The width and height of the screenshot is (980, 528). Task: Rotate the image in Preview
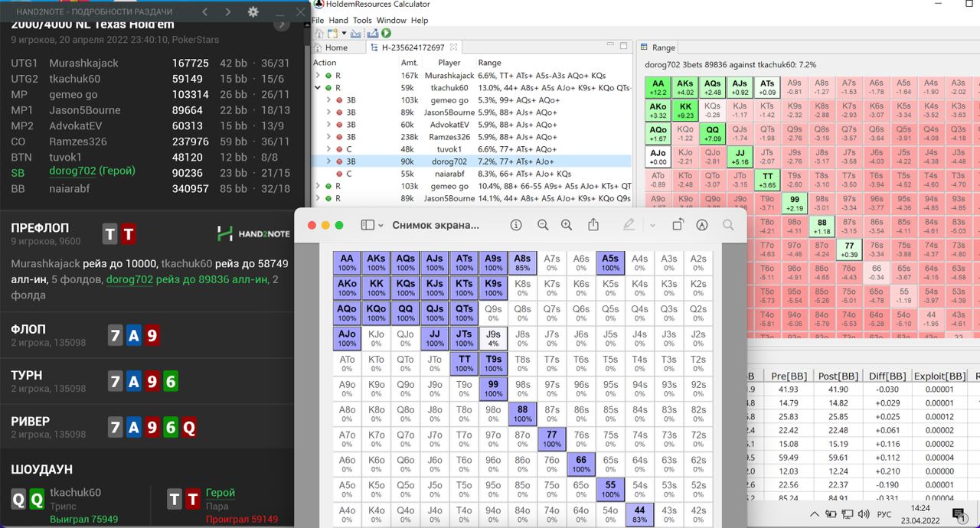coord(678,225)
